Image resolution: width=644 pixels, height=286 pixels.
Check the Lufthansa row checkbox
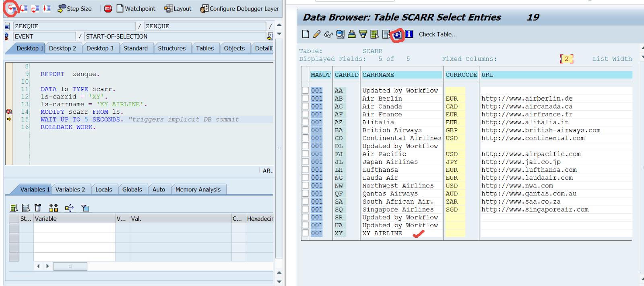pos(305,170)
